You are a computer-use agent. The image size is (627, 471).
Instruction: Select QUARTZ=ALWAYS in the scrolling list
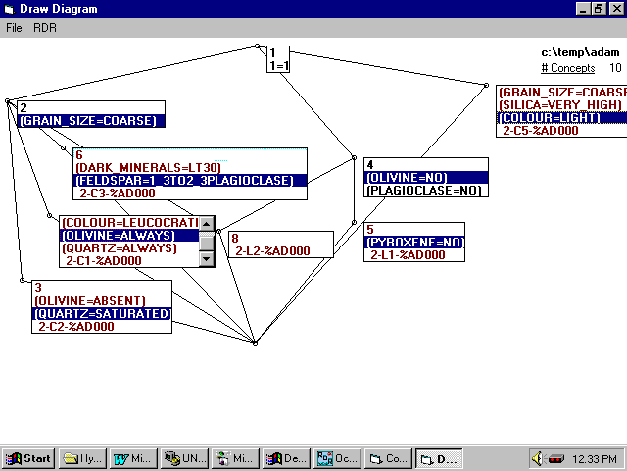tap(118, 248)
